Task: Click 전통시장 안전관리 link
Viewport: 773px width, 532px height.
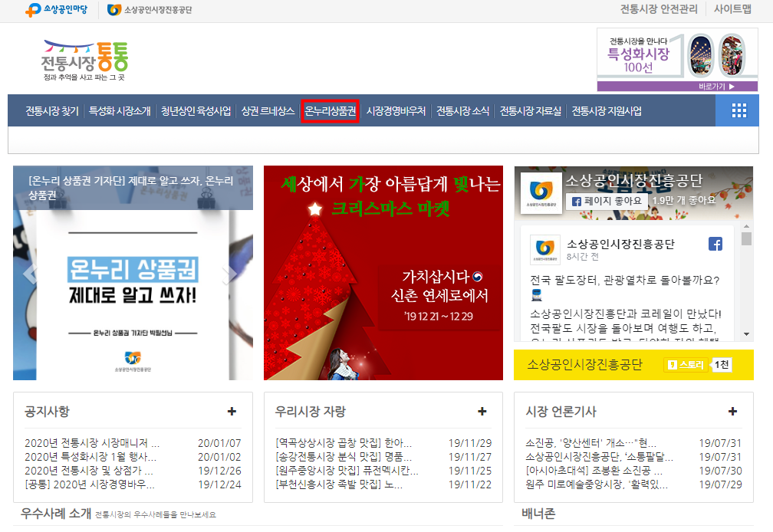Action: tap(660, 9)
